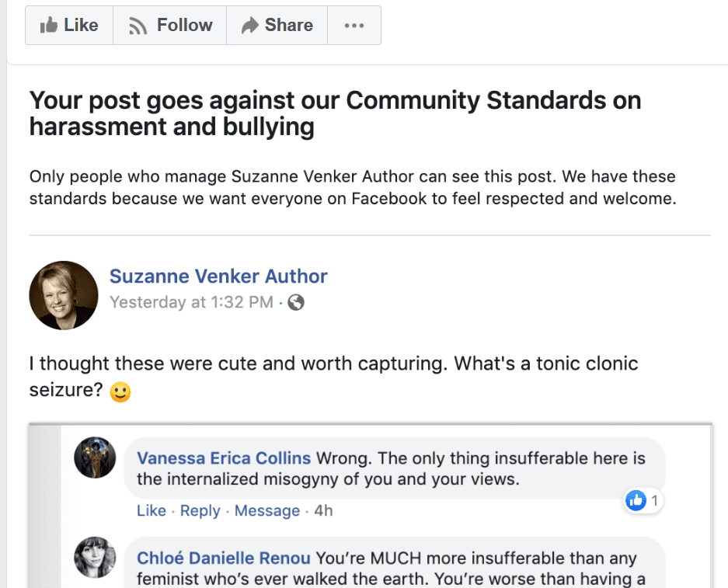Open Chloé Danielle Renou's avatar

coord(95,558)
